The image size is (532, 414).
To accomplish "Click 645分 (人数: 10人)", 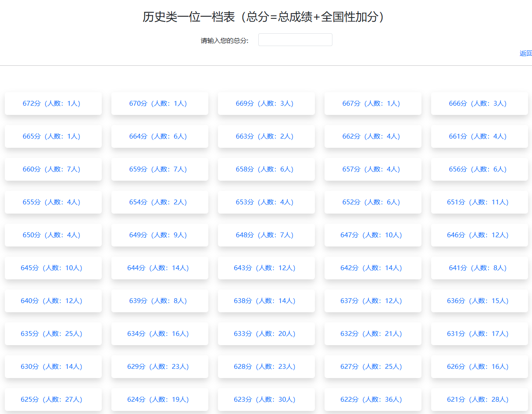I will point(53,268).
